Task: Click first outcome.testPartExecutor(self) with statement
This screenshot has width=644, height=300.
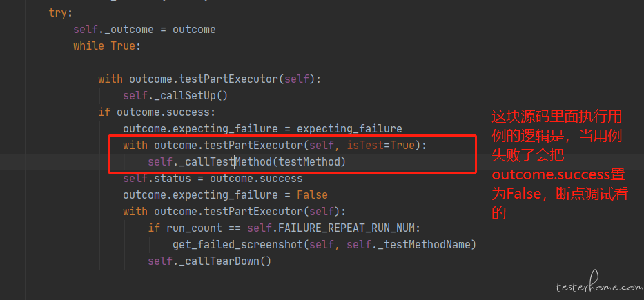Action: (x=209, y=79)
